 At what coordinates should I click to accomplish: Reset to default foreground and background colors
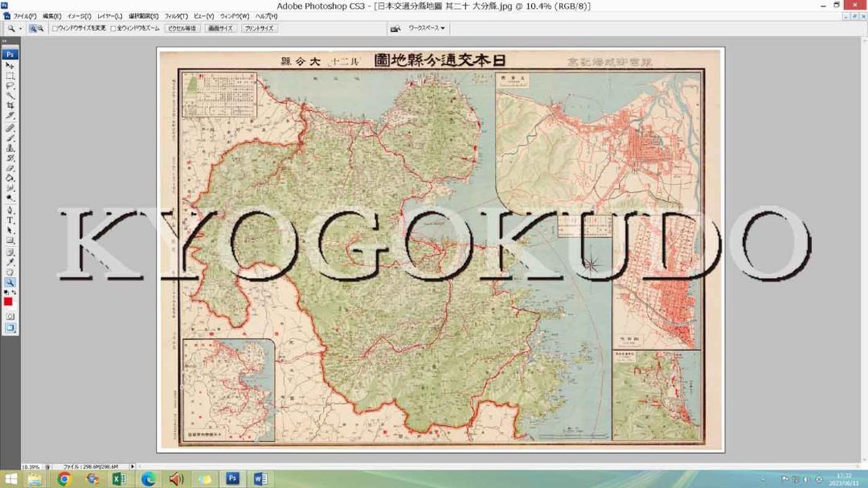click(x=6, y=293)
